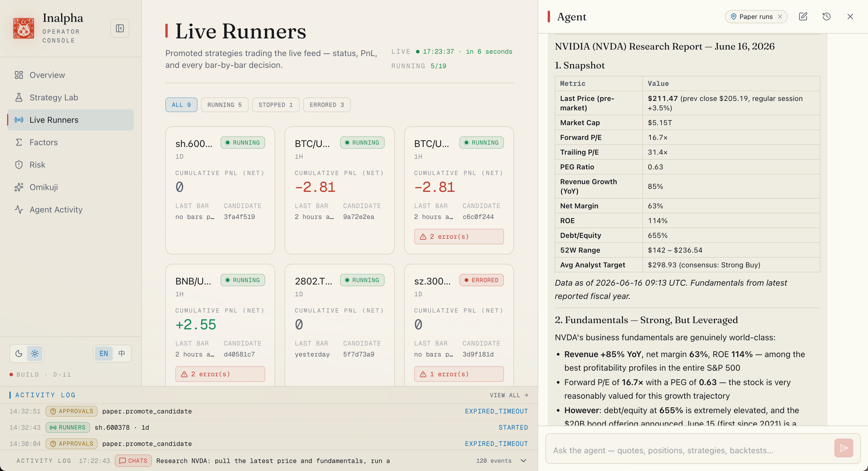Close the Agent panel

click(x=850, y=17)
